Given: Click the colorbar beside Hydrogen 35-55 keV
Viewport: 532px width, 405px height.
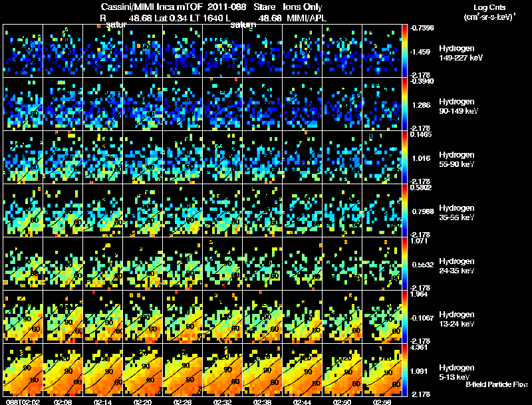Looking at the screenshot, I should [404, 211].
